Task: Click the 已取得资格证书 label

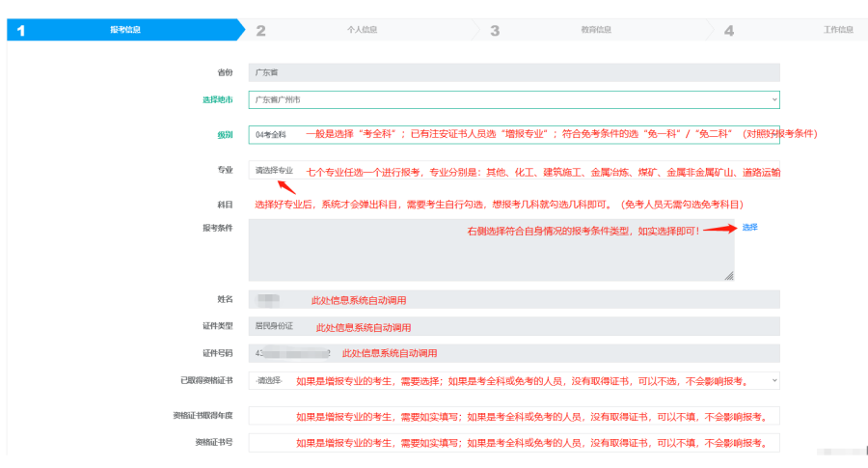Action: tap(206, 380)
